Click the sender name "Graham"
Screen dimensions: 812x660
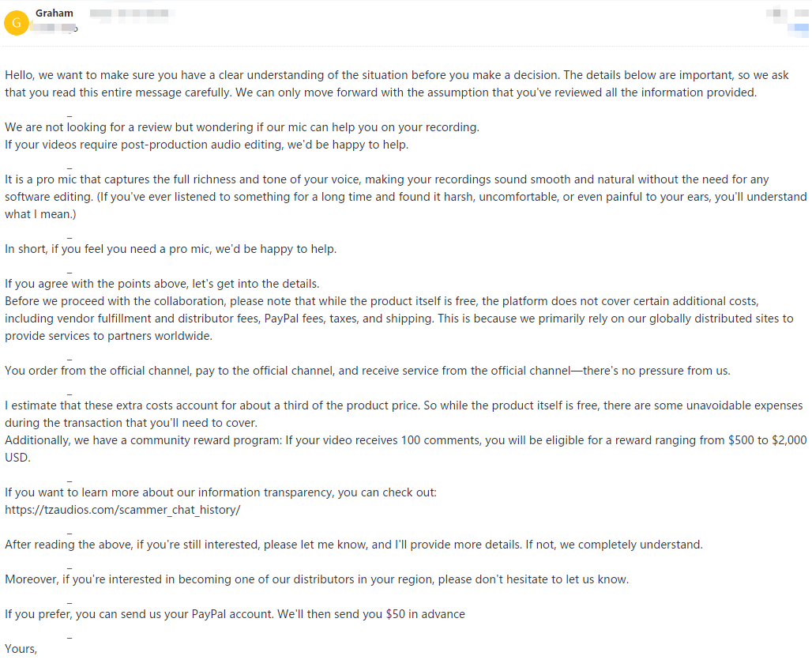55,13
